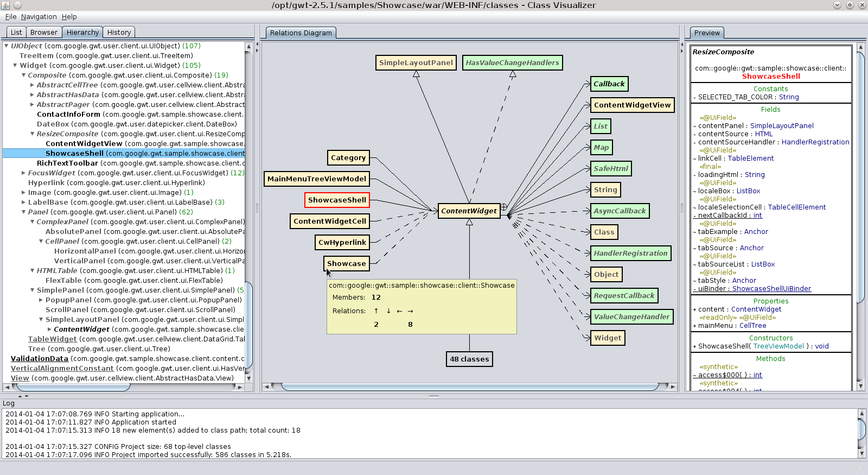Screen dimensions: 868x475
Task: Click the diagram horizontal scrollbar
Action: [469, 387]
